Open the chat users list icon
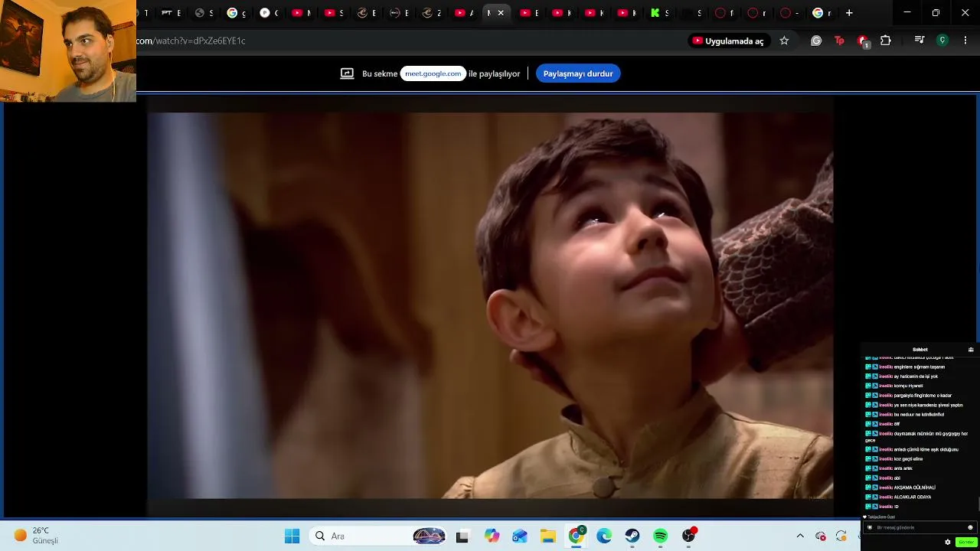Image resolution: width=980 pixels, height=551 pixels. [x=971, y=350]
